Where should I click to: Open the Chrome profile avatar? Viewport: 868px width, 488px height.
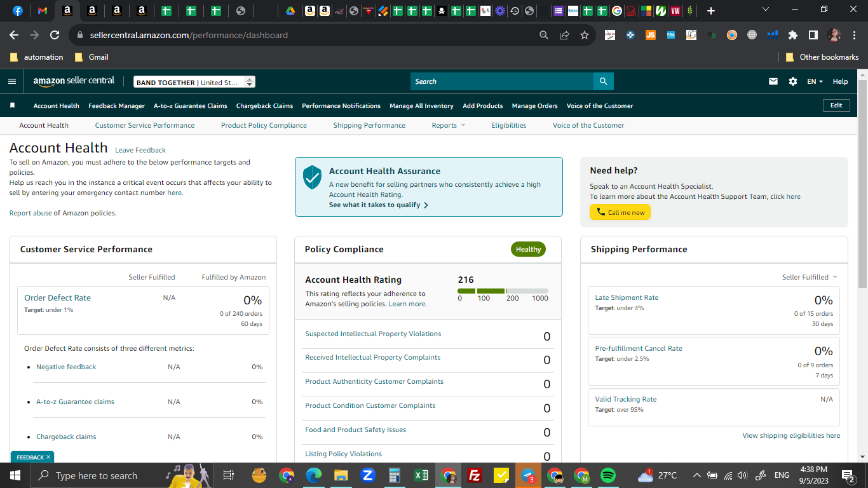[834, 35]
